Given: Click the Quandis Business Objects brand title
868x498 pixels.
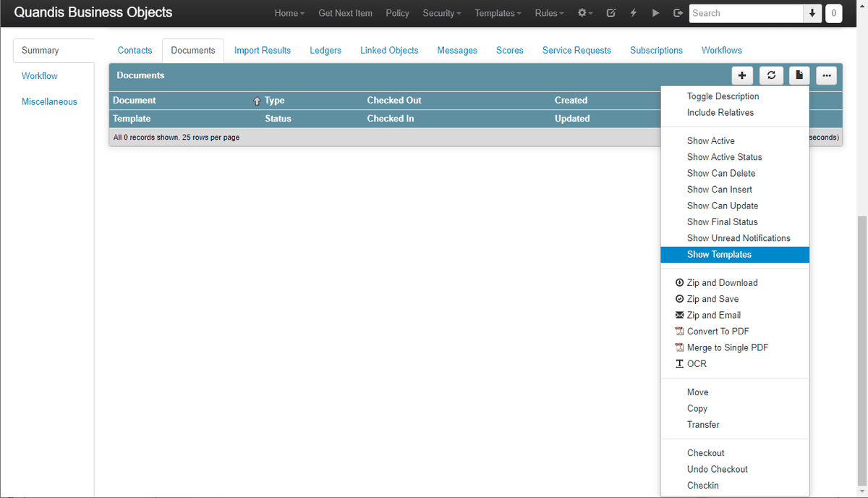Looking at the screenshot, I should point(93,12).
